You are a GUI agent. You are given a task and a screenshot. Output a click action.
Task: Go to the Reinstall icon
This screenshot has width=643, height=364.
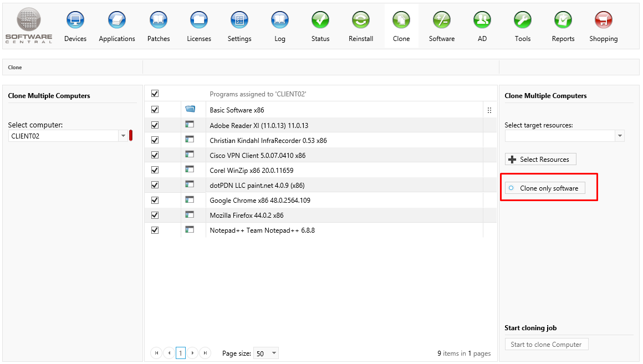point(361,20)
